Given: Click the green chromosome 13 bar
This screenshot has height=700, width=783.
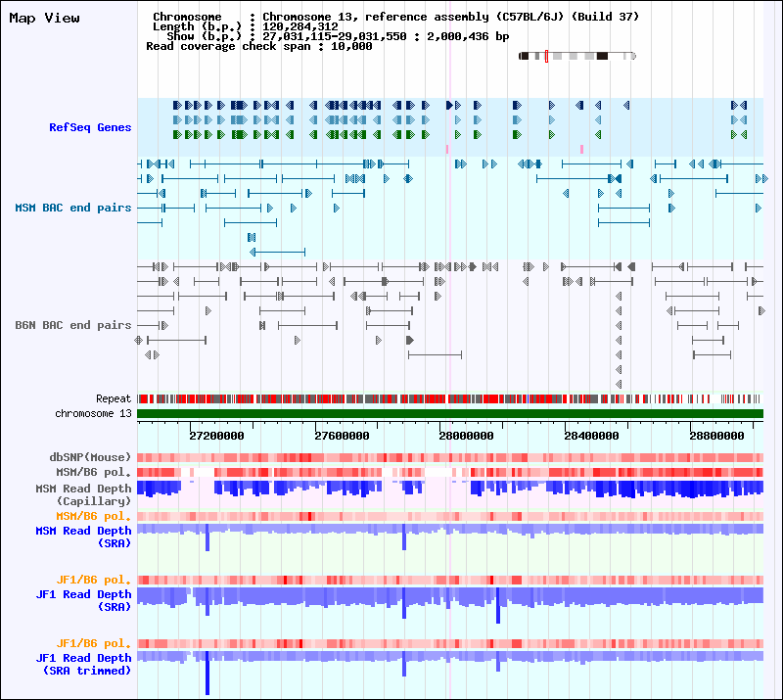Looking at the screenshot, I should (x=450, y=414).
